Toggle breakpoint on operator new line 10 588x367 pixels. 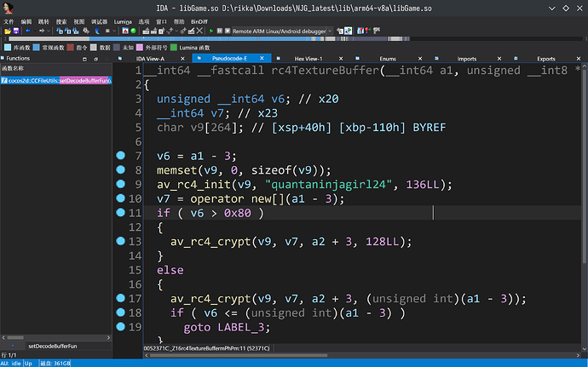[120, 198]
